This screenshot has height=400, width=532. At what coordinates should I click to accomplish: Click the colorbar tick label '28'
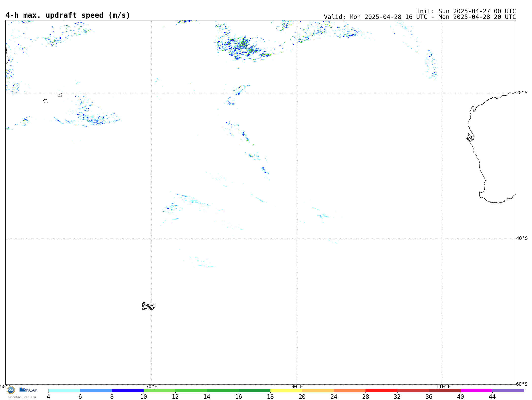[366, 397]
